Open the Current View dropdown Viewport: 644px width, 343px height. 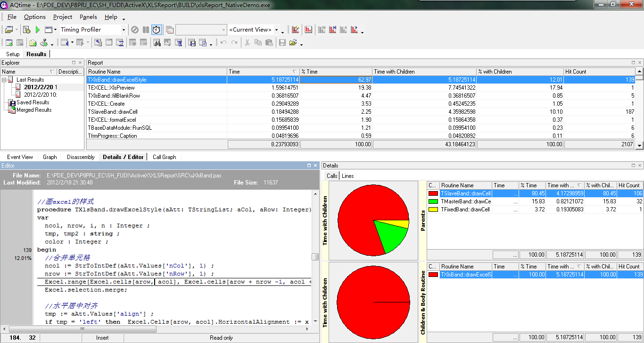coord(276,30)
